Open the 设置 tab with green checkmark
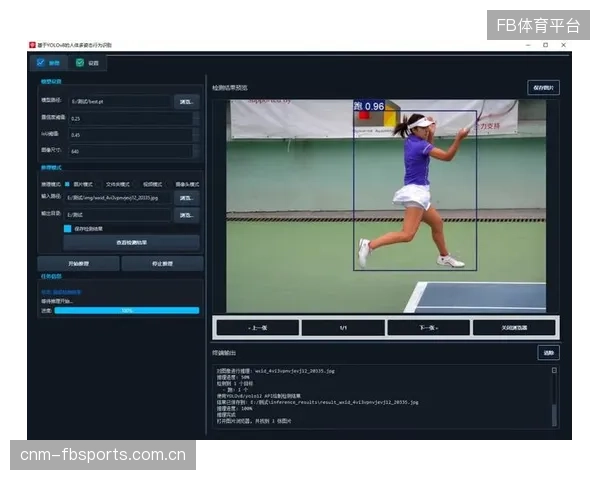The width and height of the screenshot is (600, 480). coord(87,63)
